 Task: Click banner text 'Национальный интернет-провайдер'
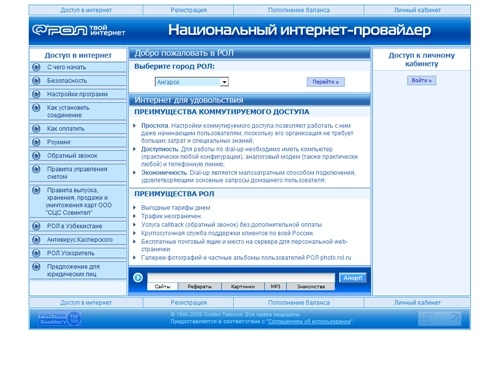(299, 30)
